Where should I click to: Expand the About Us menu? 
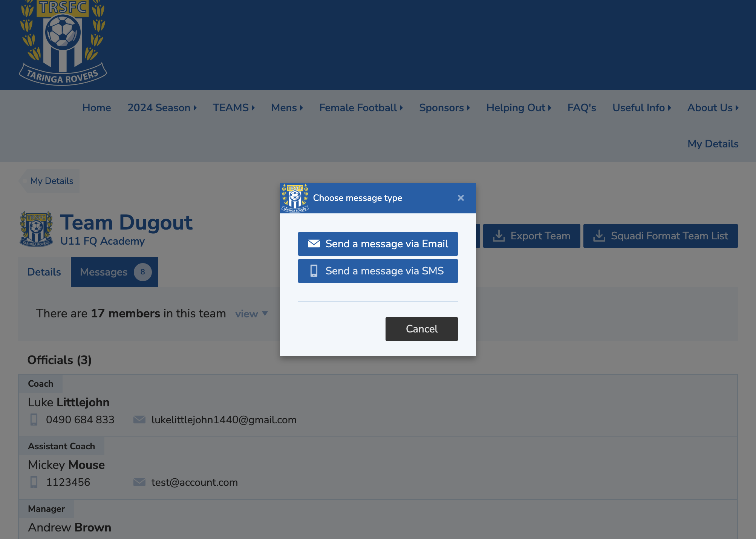[713, 108]
